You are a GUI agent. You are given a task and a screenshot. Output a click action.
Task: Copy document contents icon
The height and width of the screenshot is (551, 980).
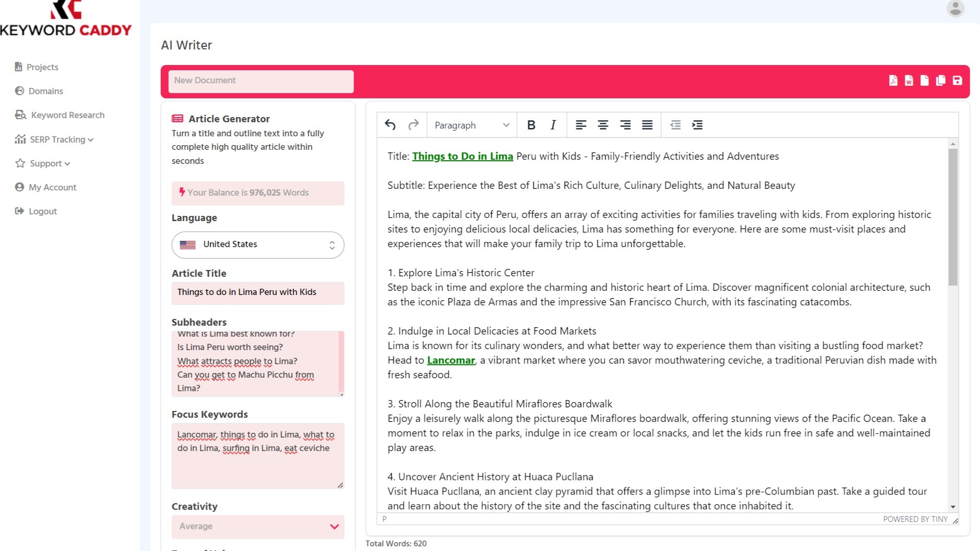(940, 81)
